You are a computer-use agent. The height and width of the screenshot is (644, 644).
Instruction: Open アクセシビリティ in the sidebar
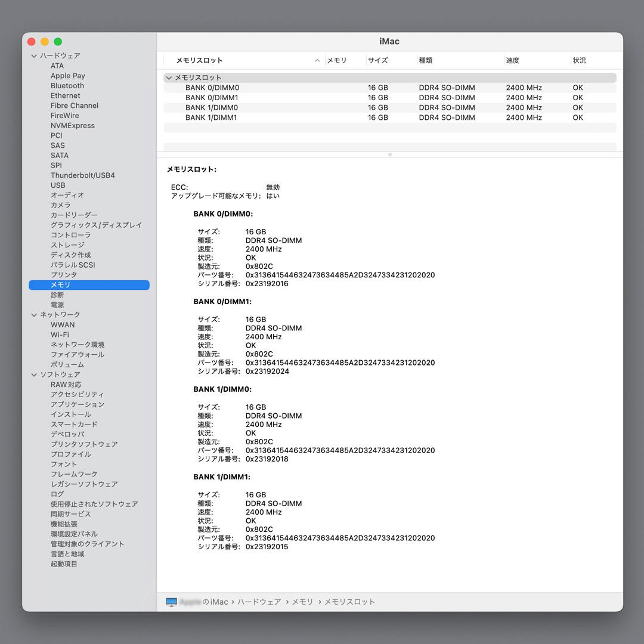click(77, 395)
